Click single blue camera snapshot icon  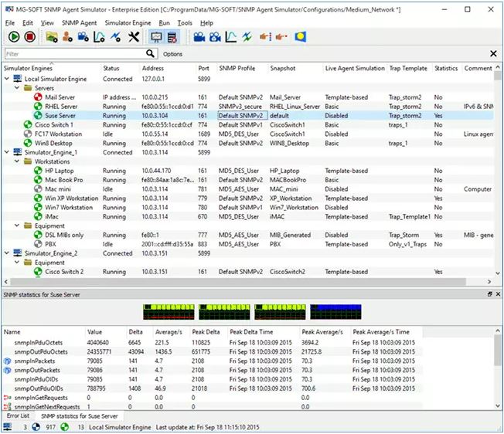pyautogui.click(x=199, y=37)
